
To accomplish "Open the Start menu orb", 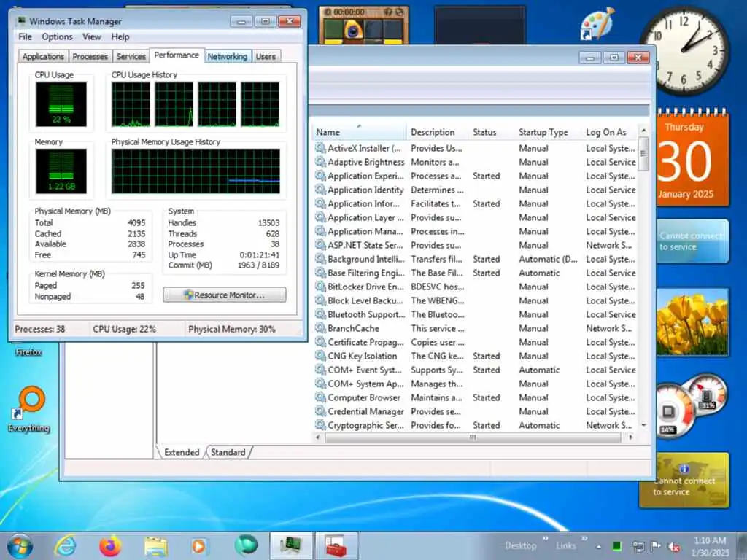I will point(20,546).
